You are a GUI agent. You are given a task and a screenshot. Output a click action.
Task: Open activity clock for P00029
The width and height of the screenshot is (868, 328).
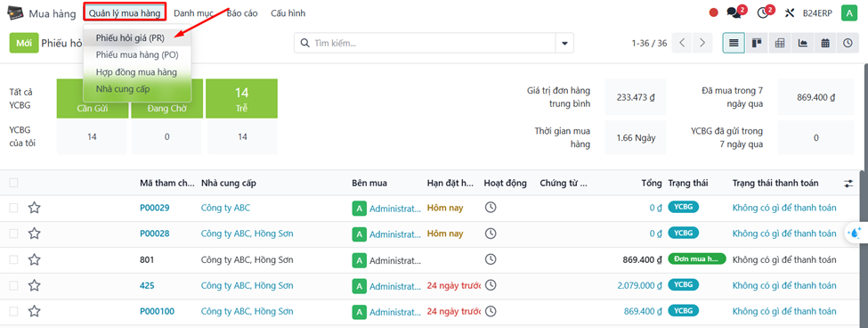coord(490,208)
